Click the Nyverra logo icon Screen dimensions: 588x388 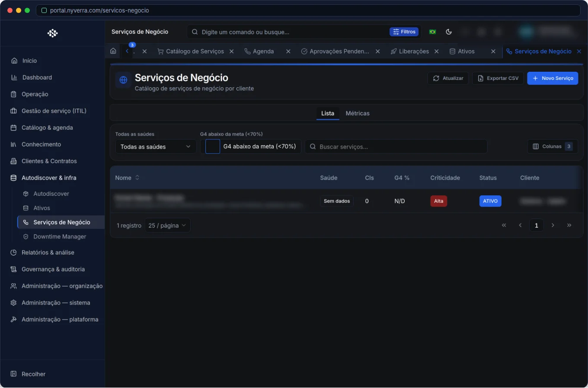click(53, 33)
